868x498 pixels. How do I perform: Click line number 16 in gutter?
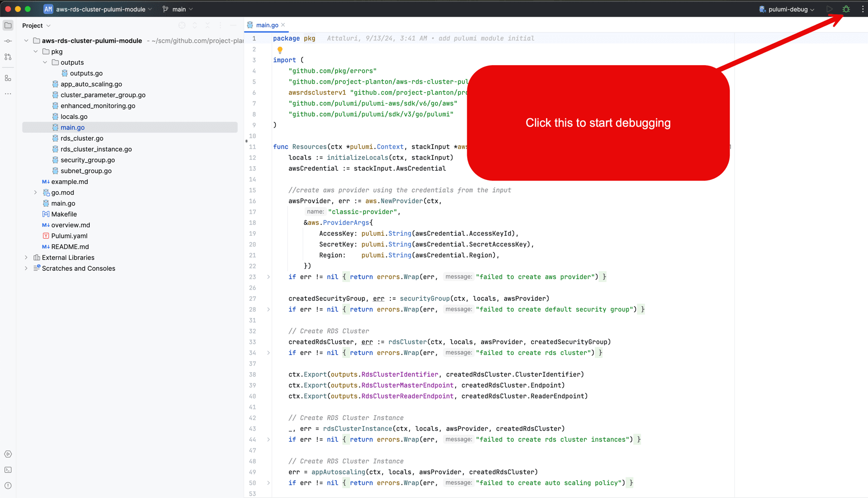[x=252, y=201]
